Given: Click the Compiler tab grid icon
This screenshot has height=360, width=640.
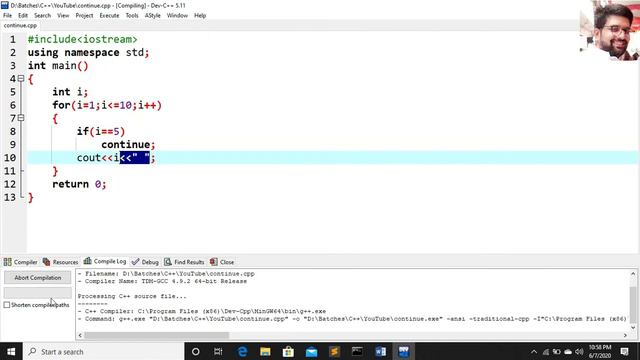Looking at the screenshot, I should [8, 262].
